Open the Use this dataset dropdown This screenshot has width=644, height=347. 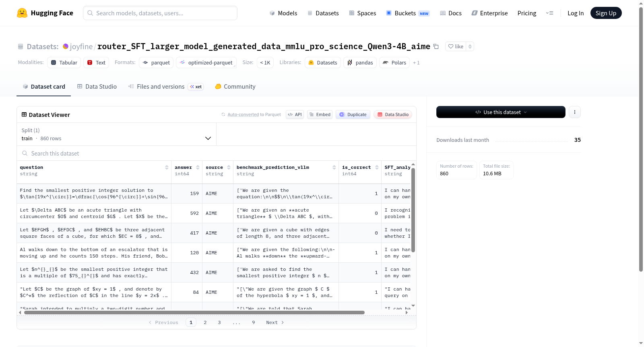(501, 112)
